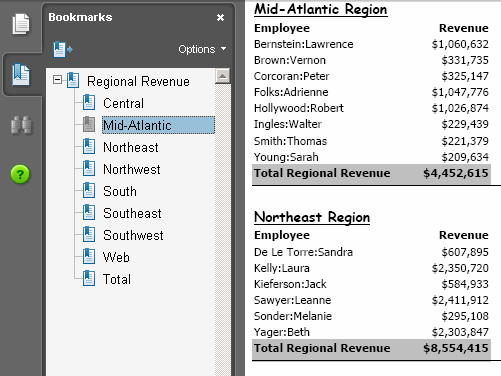This screenshot has height=376, width=501.
Task: Click Young:Sarah employee name
Action: coord(286,157)
